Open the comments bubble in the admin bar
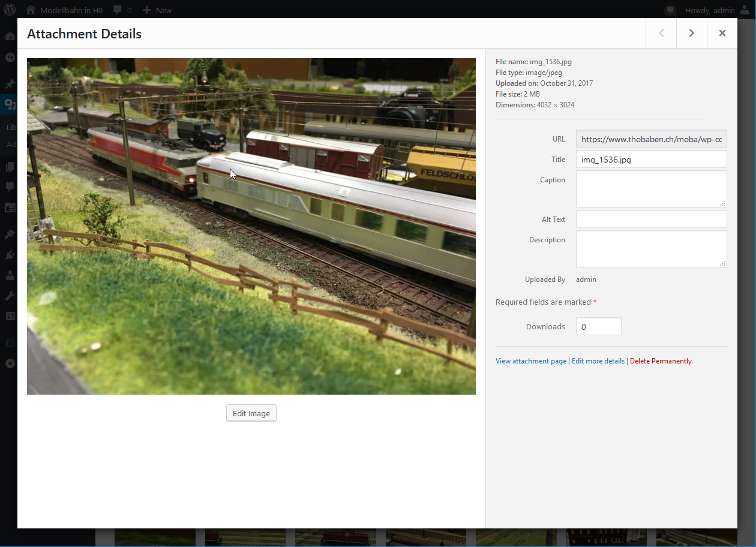 point(118,10)
